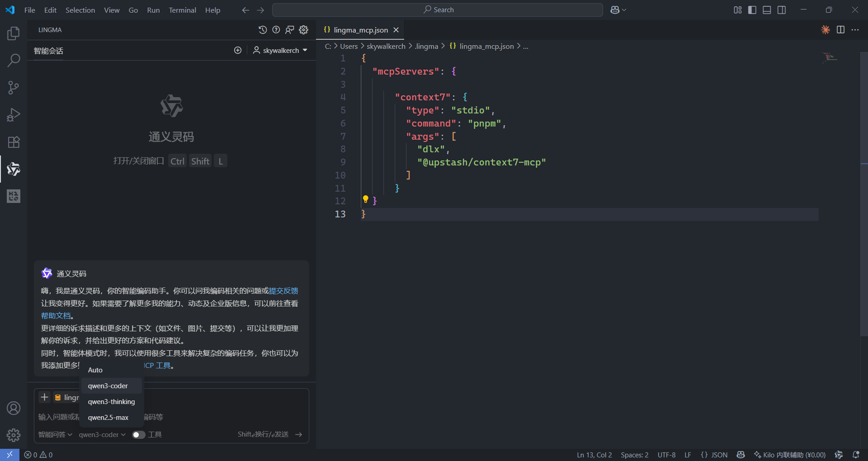Open Copilot icon in title bar
Screen dimensions: 868x461
[x=614, y=10]
